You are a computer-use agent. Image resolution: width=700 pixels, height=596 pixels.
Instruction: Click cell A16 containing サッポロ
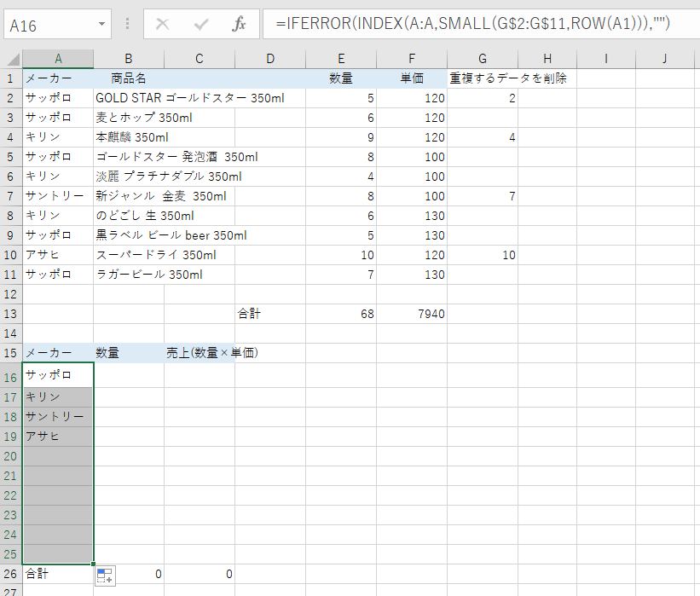[58, 375]
